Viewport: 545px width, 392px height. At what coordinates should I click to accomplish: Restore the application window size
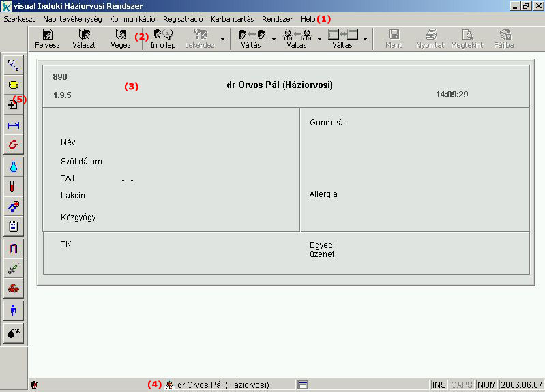tap(526, 6)
